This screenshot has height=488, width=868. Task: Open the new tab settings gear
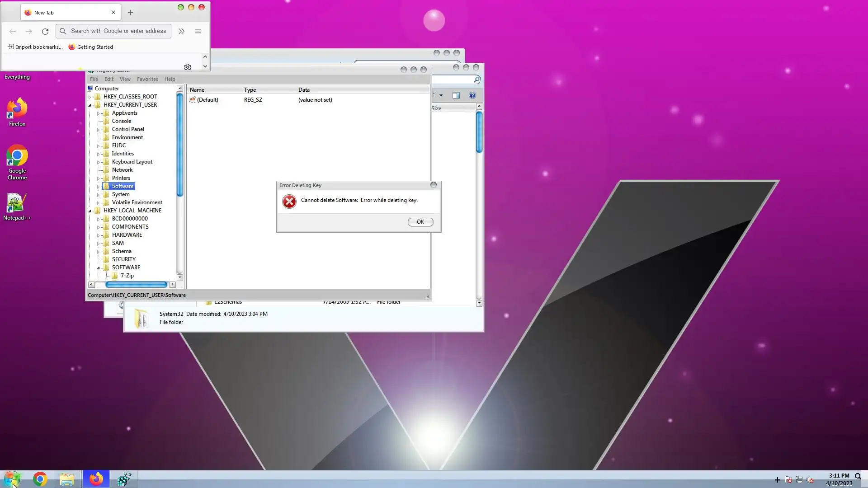point(188,67)
